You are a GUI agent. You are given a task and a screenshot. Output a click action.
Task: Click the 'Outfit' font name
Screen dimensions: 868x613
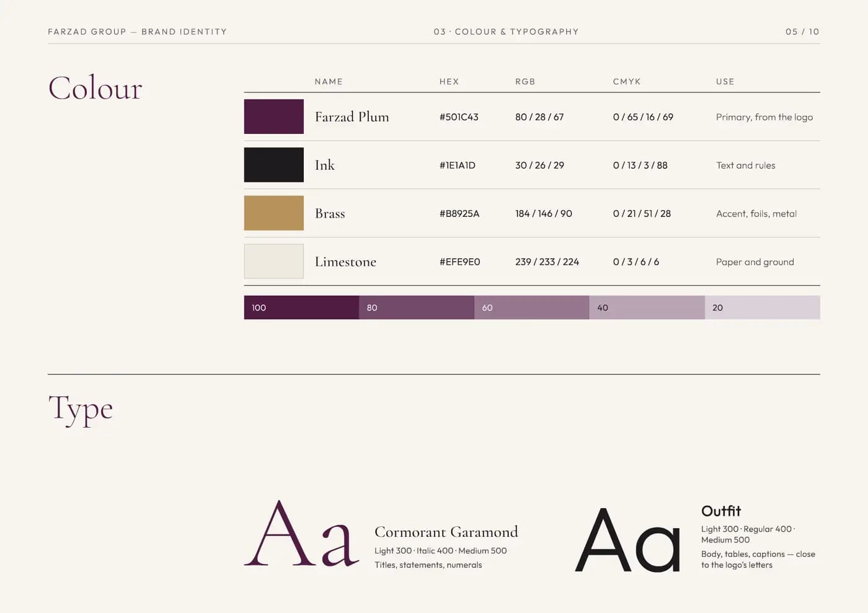(721, 511)
